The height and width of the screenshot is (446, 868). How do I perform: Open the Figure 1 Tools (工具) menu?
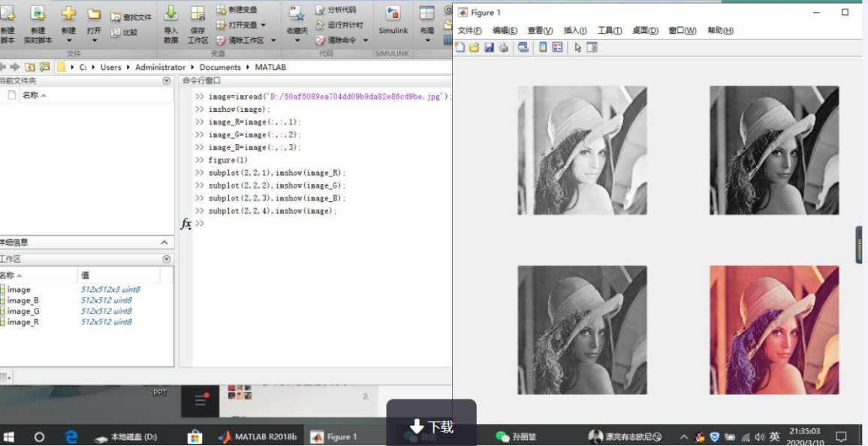click(610, 31)
